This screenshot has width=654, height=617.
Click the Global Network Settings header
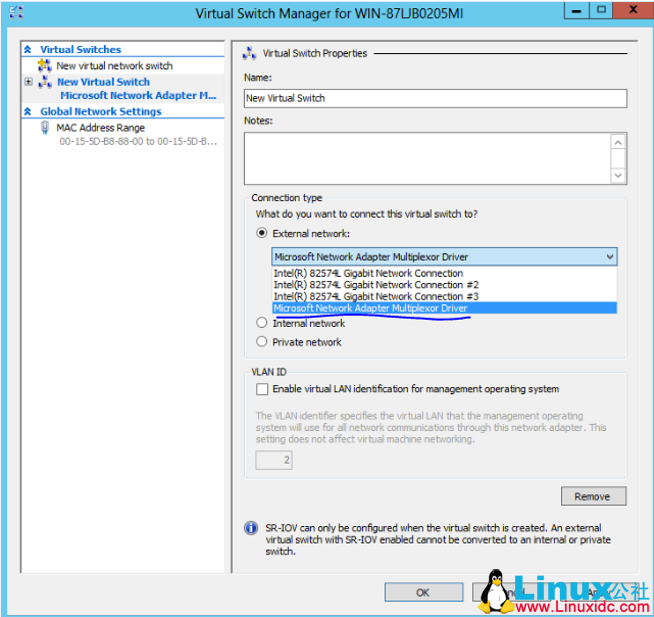click(101, 111)
